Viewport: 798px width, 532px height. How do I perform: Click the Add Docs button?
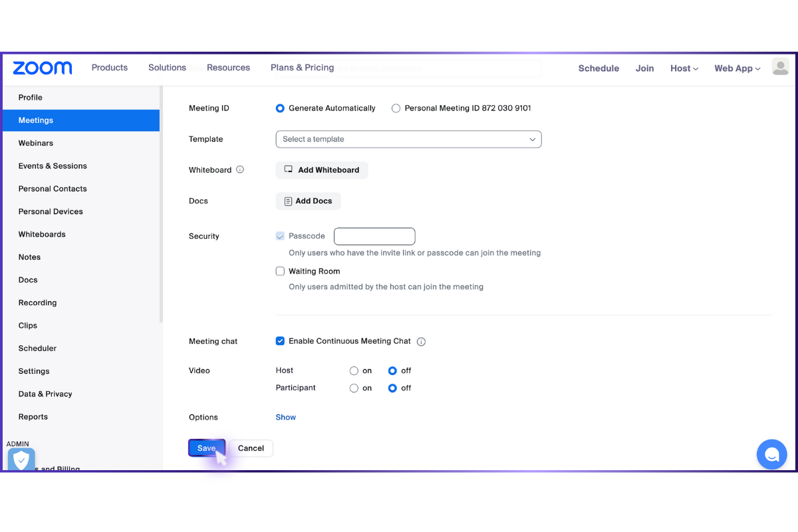pos(308,201)
